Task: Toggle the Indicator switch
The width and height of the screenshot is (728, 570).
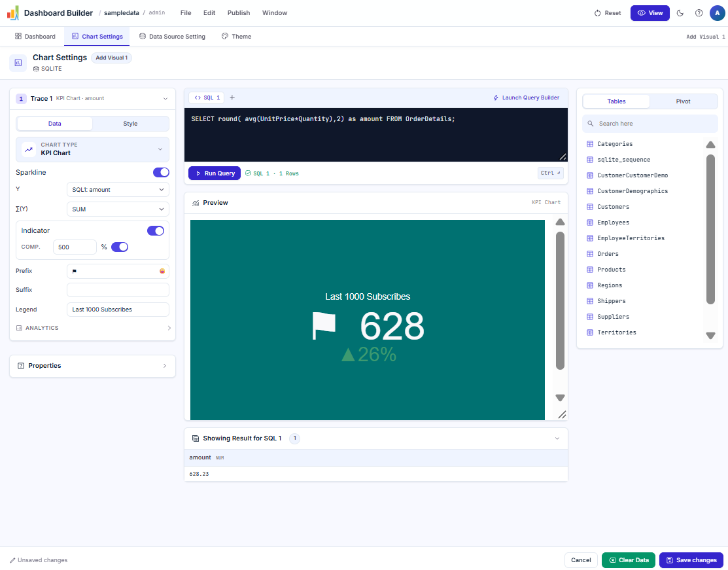Action: (x=156, y=231)
